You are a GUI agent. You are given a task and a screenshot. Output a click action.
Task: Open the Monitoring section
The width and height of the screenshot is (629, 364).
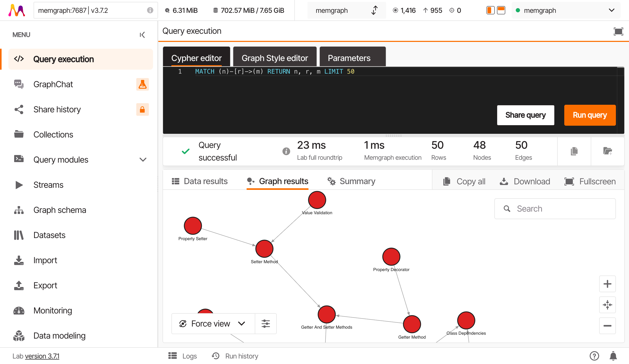coord(53,311)
